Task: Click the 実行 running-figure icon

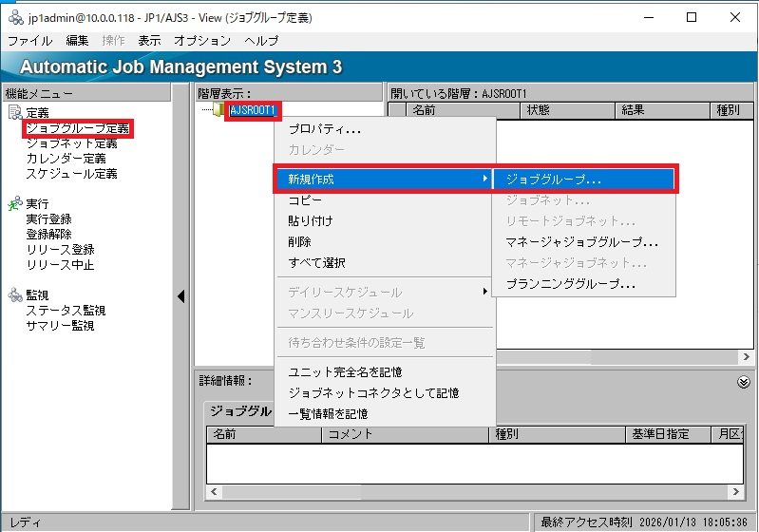Action: pos(15,203)
